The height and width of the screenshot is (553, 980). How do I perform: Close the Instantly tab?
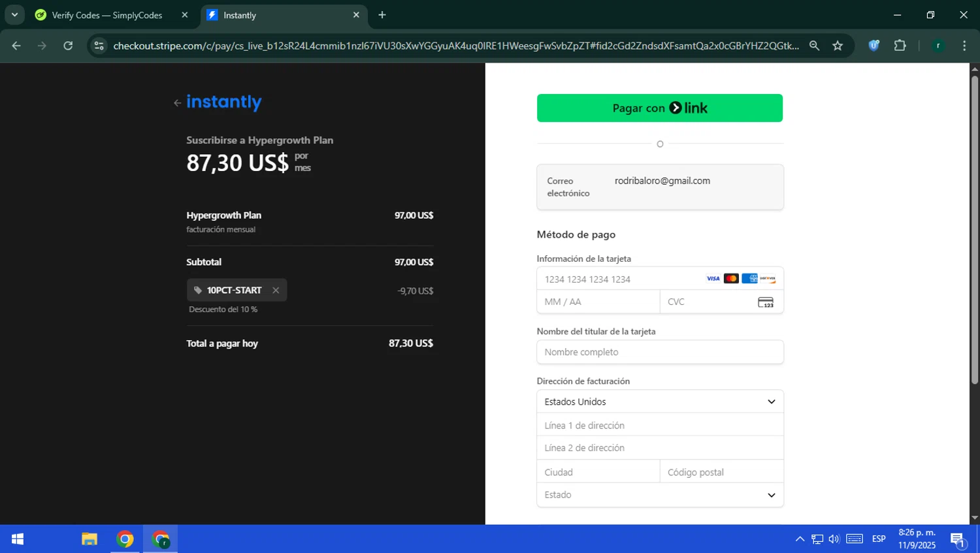click(x=356, y=15)
